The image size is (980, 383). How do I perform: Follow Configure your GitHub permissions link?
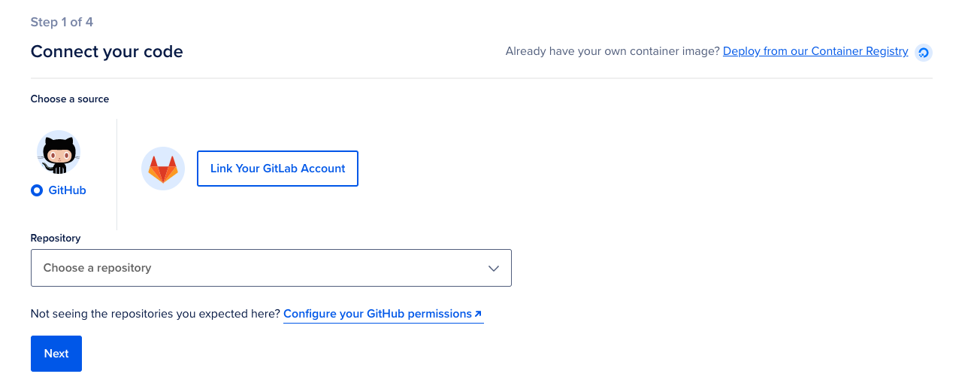point(377,314)
